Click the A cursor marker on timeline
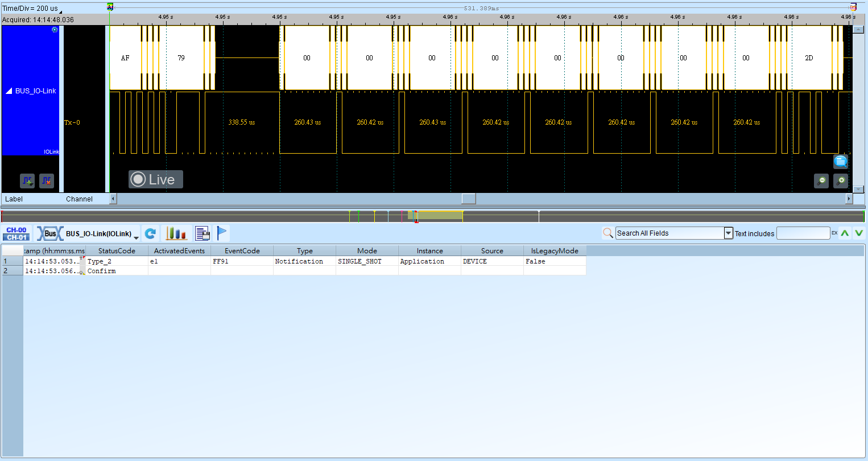This screenshot has height=461, width=868. point(110,7)
